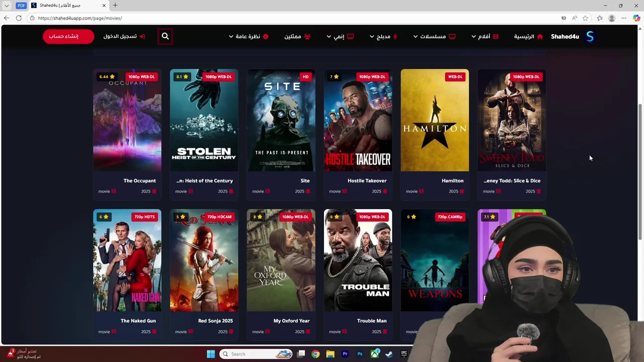Click The Occupant title link

(139, 180)
